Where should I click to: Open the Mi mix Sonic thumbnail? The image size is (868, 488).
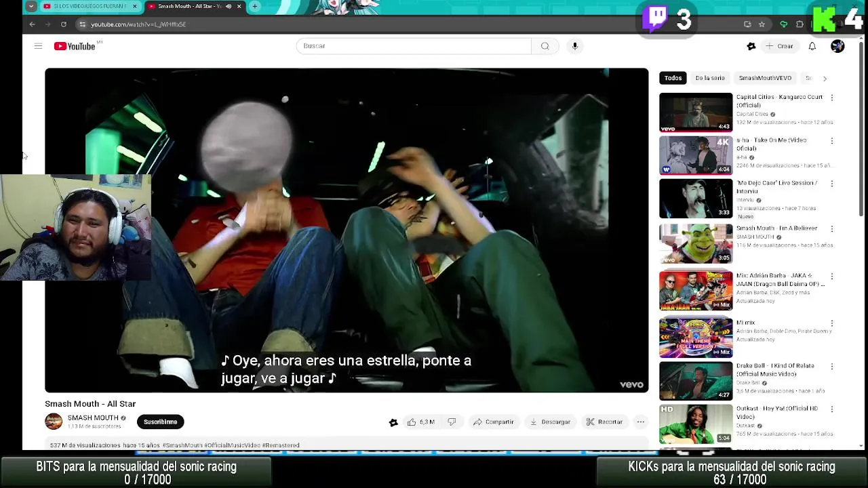point(696,337)
